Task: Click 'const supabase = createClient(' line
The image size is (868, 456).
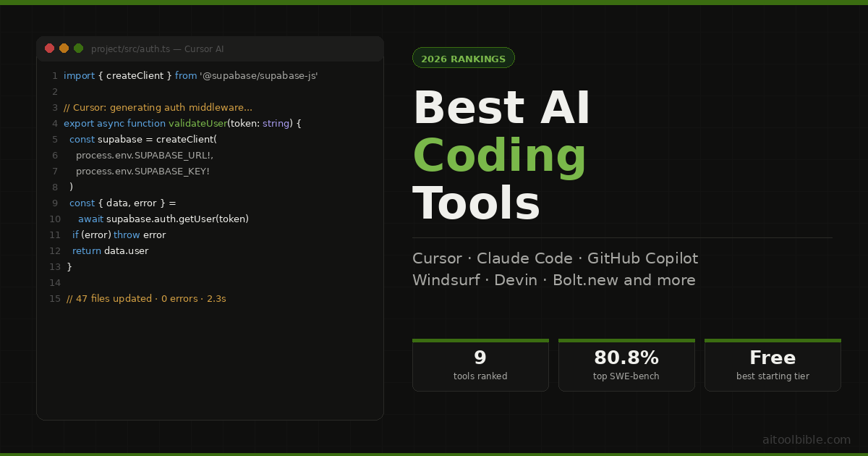Action: pyautogui.click(x=143, y=139)
